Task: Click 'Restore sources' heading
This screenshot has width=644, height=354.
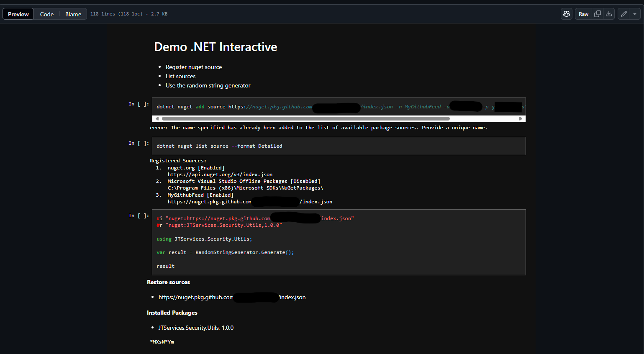Action: coord(168,282)
